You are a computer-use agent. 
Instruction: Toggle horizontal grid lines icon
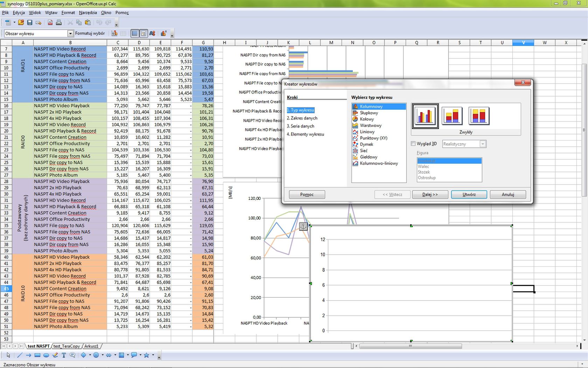[135, 33]
